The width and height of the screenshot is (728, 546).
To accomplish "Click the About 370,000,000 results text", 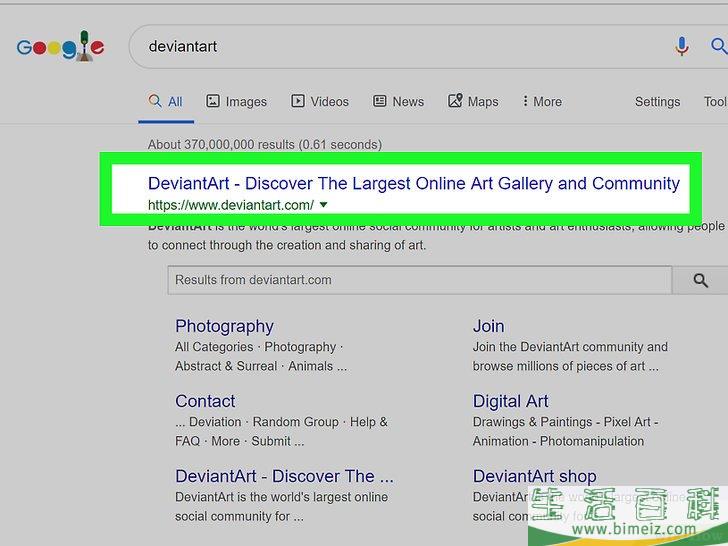I will point(265,144).
